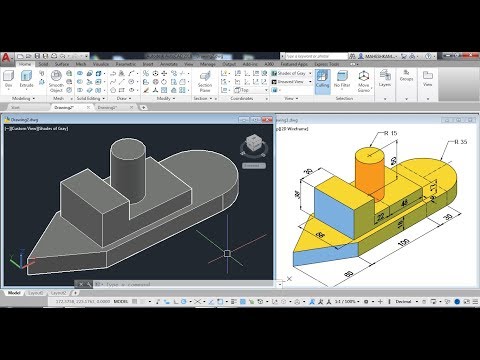Select the Box modeling tool

pos(8,79)
